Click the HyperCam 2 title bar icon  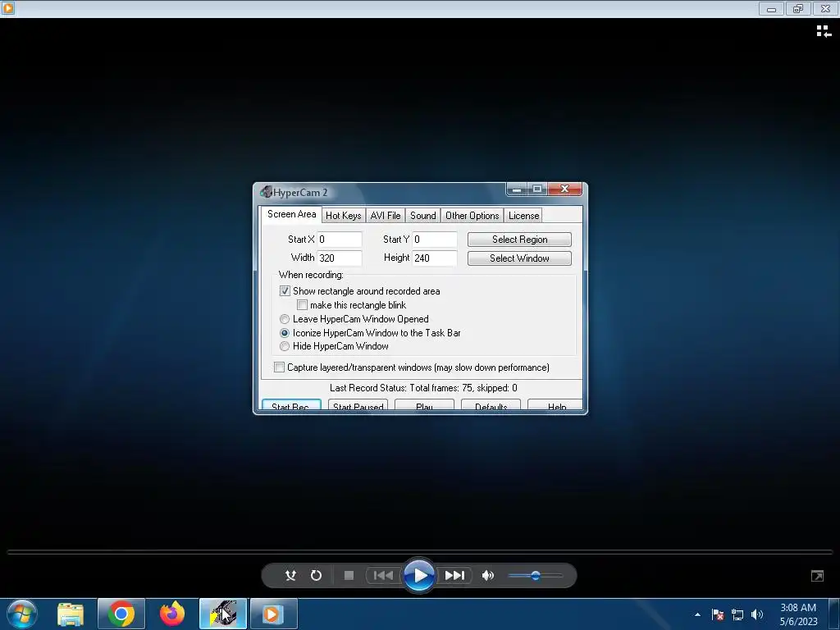coord(266,192)
